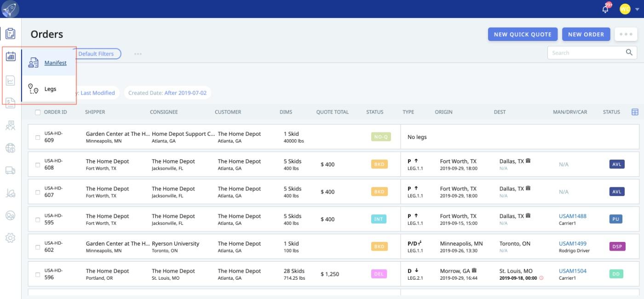Select the dispatch calendar icon in the sidebar

coord(11,57)
